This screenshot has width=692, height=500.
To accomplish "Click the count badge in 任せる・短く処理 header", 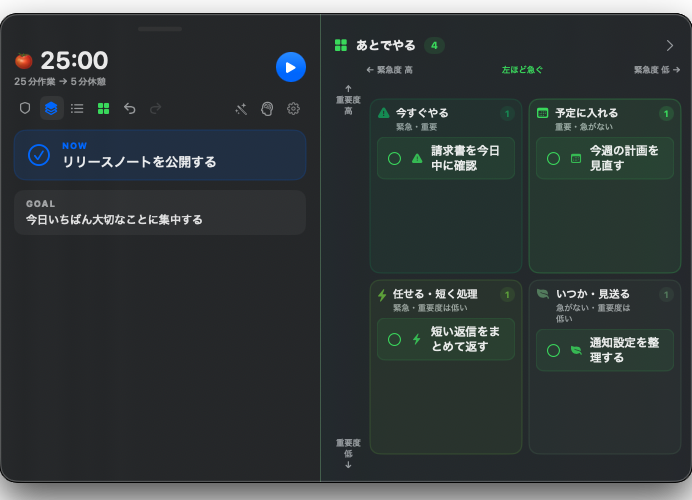I will (x=507, y=295).
